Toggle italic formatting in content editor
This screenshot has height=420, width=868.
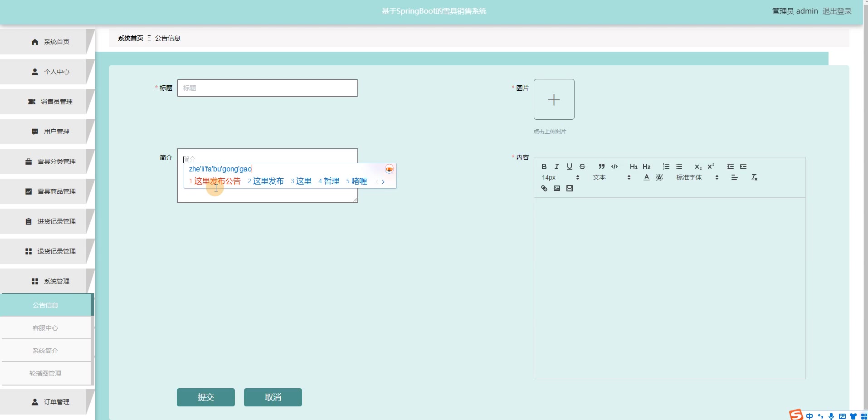tap(557, 166)
